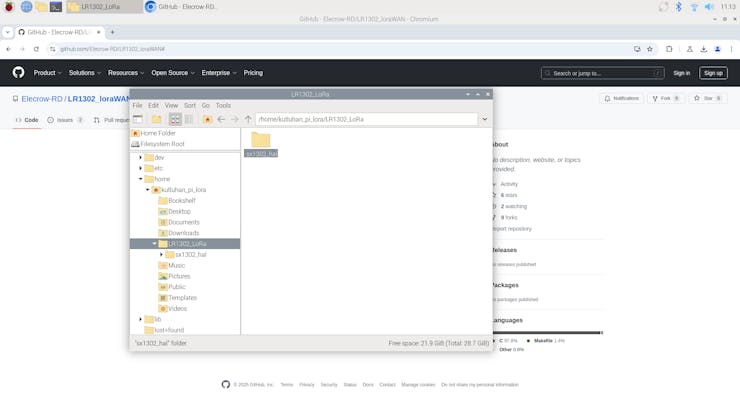Launch the web browser from the taskbar globe icon
The image size is (740, 416).
(x=26, y=7)
